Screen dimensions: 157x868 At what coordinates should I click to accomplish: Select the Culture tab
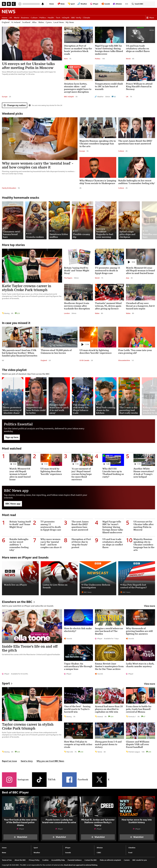coord(34,18)
